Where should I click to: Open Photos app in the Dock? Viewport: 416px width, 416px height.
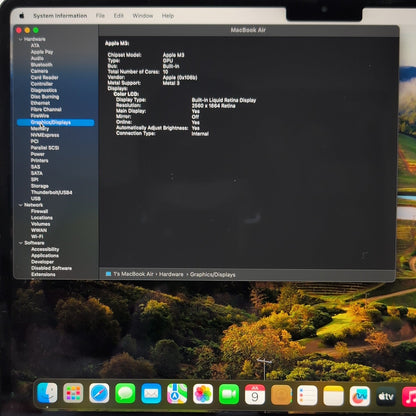tap(203, 394)
